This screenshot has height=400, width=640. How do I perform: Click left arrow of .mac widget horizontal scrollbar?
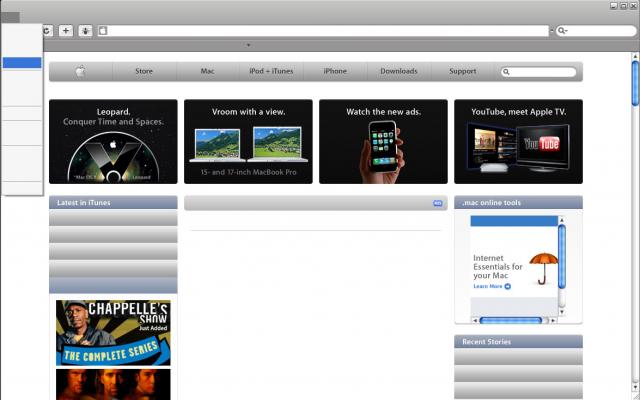[x=475, y=320]
